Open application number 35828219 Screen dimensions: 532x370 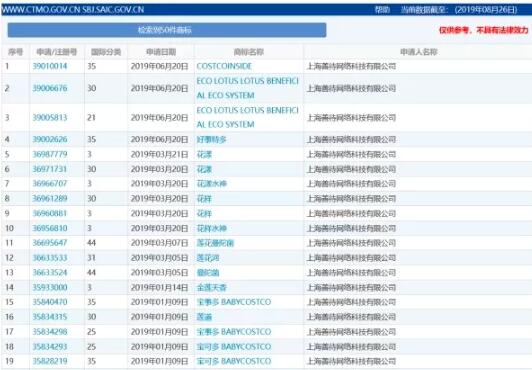click(50, 361)
